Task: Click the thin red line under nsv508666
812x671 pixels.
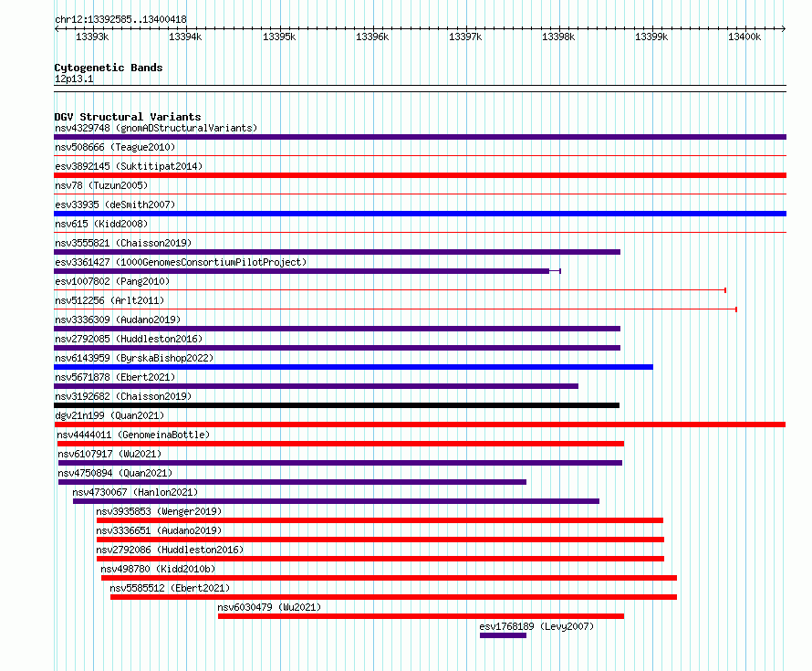Action: coord(420,156)
